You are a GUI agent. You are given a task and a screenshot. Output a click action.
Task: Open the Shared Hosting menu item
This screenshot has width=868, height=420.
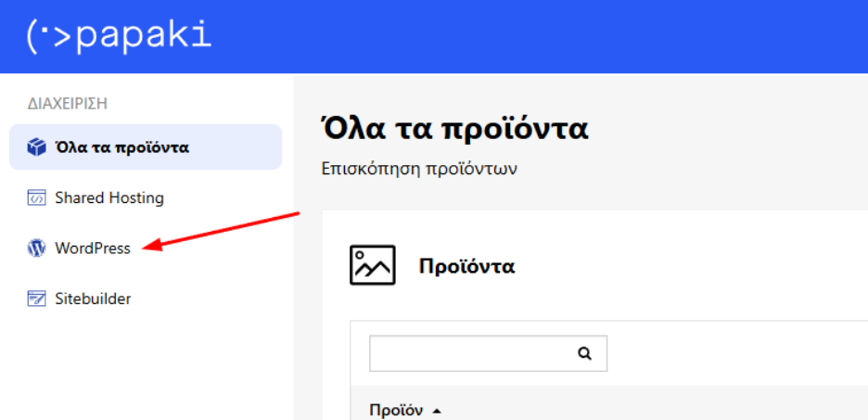pos(109,198)
